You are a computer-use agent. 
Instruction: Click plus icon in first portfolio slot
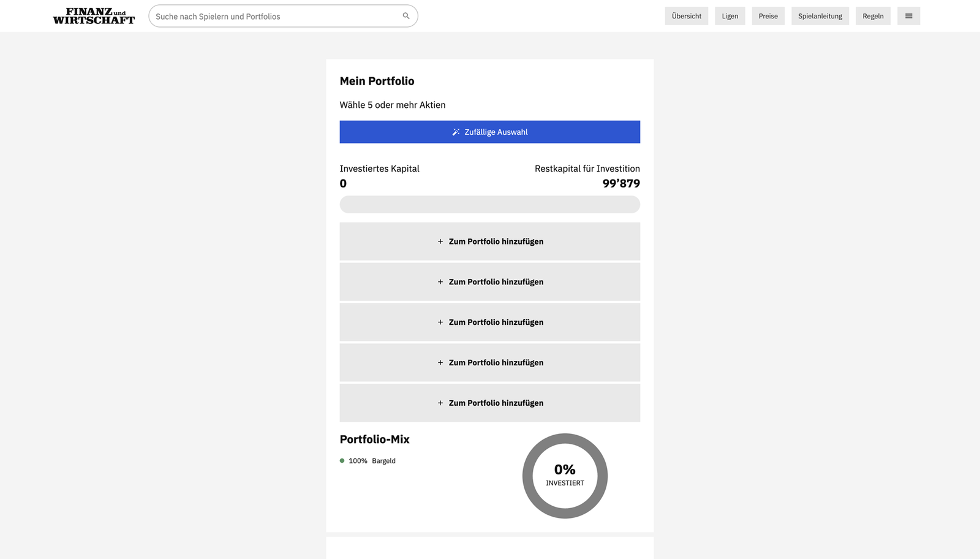coord(440,241)
